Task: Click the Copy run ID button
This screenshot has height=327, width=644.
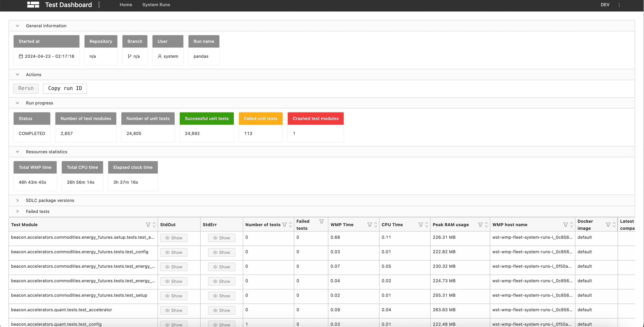Action: click(65, 88)
